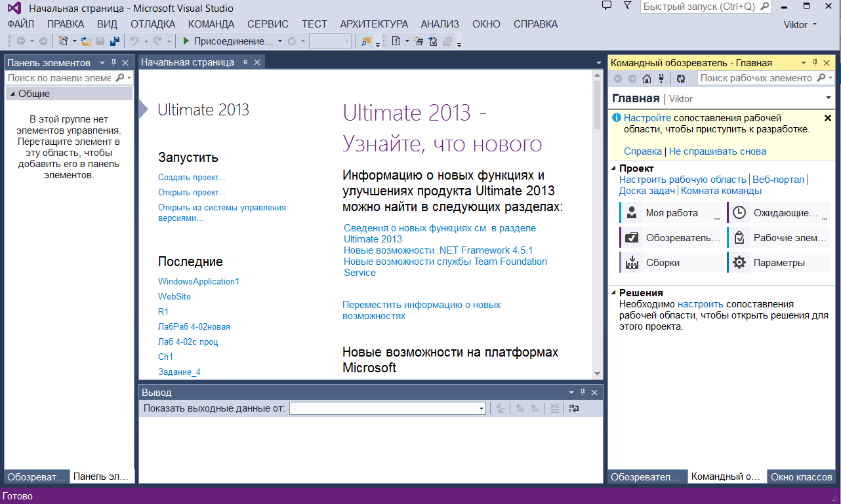Open the feedback speech bubble icon

(x=607, y=6)
